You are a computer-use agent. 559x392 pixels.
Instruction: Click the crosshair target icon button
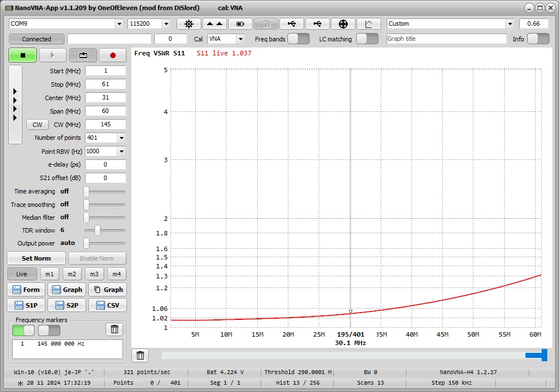coord(343,24)
